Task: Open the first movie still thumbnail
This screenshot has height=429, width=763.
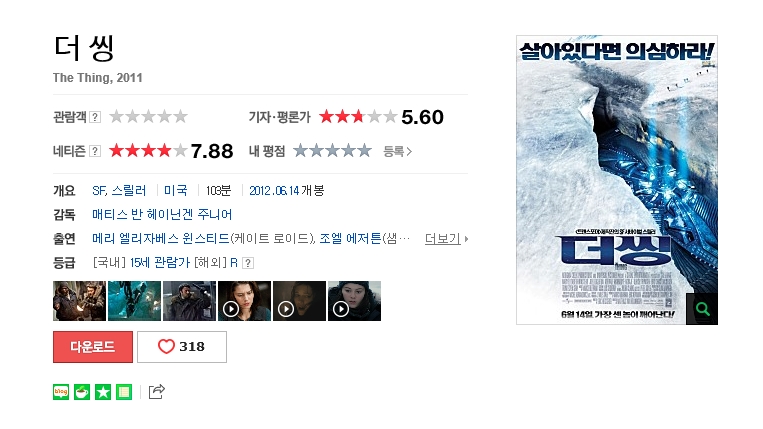Action: tap(79, 301)
